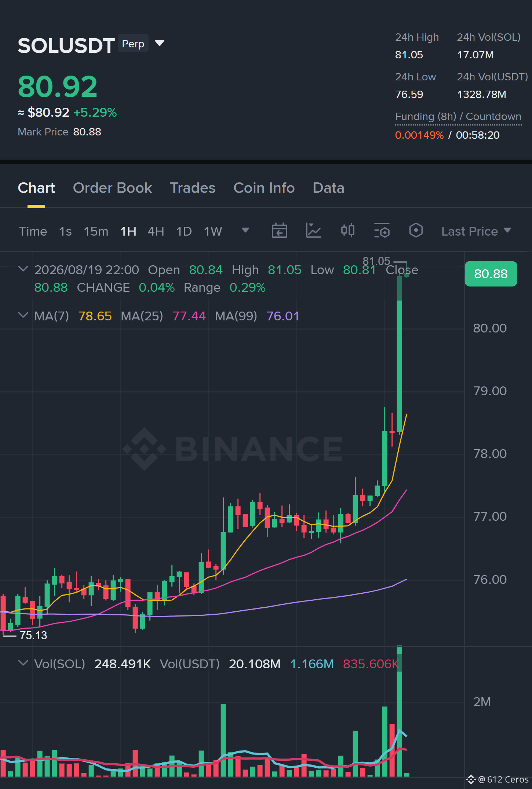Switch to the Trades tab
Screen dimensions: 532x789
[193, 188]
